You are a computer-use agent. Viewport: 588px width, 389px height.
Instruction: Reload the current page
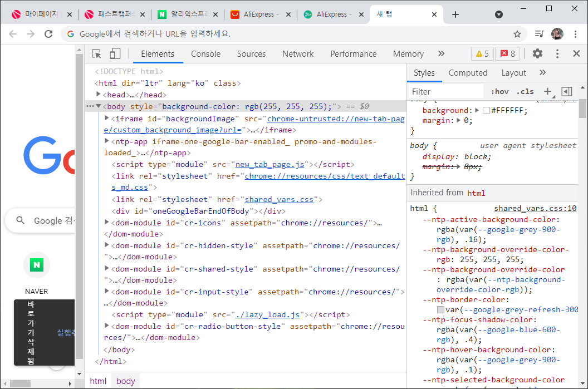coord(48,34)
